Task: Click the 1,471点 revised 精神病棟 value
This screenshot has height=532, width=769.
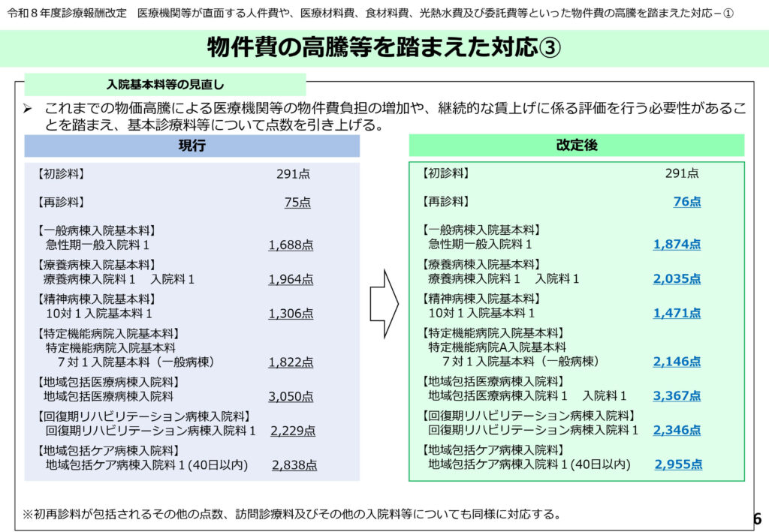Action: [x=677, y=313]
